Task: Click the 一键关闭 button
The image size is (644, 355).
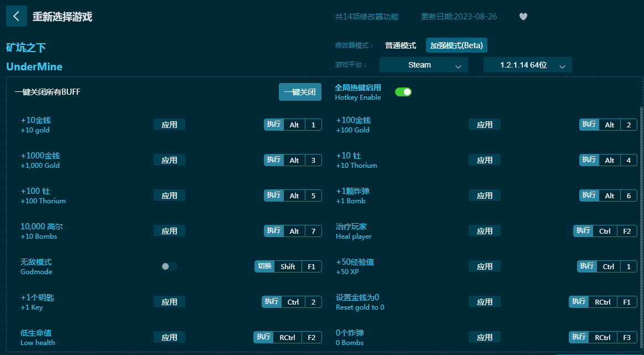Action: coord(300,92)
